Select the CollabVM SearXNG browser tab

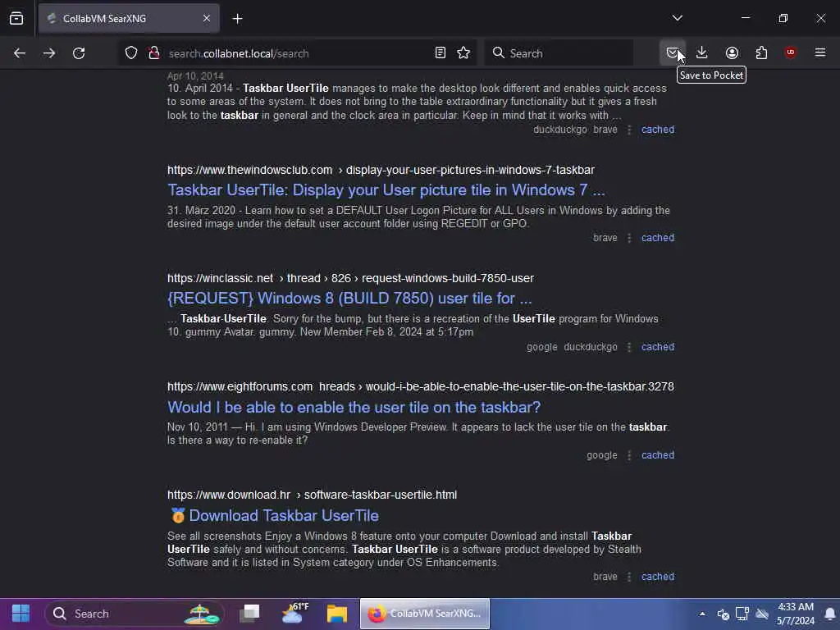pyautogui.click(x=129, y=19)
